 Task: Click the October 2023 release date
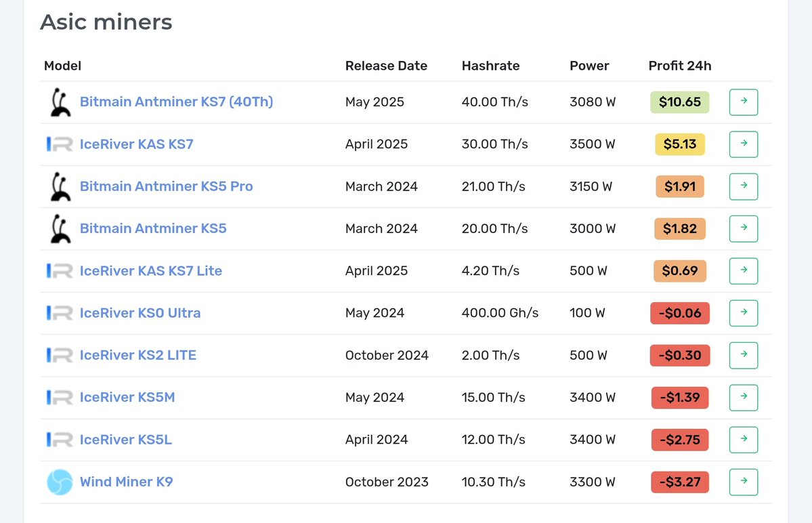(387, 482)
